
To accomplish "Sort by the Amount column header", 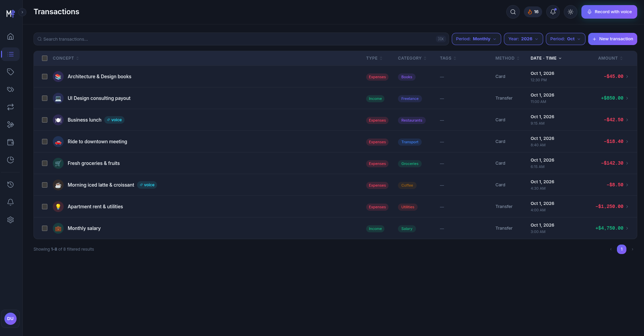I will click(610, 58).
